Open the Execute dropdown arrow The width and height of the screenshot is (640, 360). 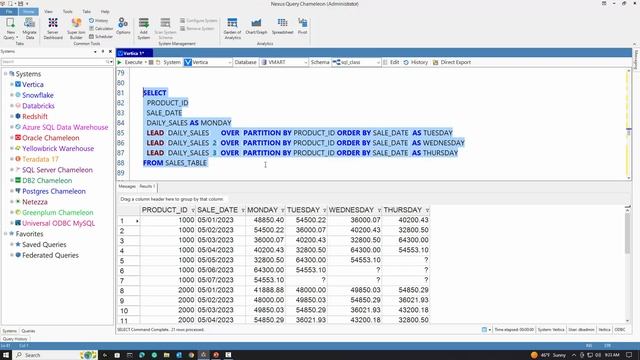click(146, 62)
